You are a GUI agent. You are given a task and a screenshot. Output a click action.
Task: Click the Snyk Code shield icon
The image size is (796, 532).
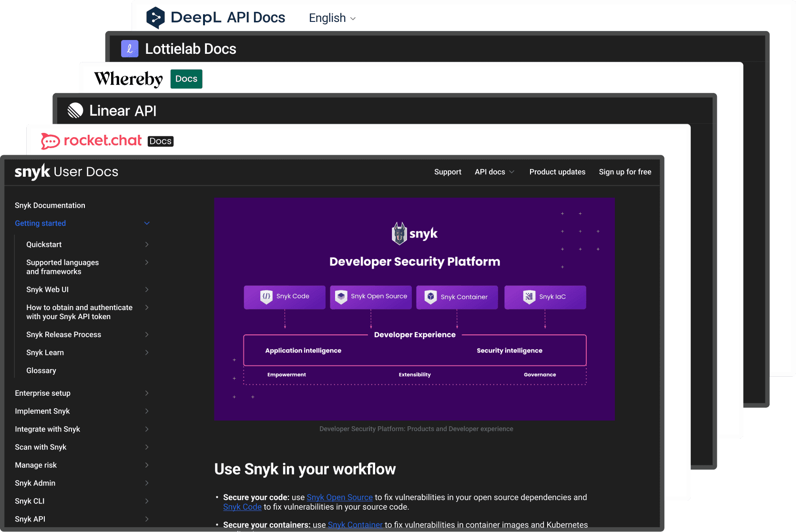pyautogui.click(x=266, y=297)
